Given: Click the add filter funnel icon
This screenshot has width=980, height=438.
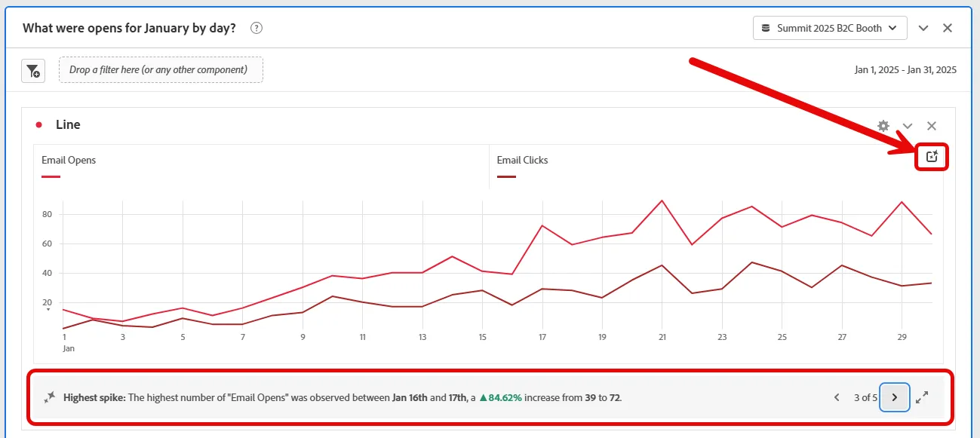Looking at the screenshot, I should coord(33,70).
